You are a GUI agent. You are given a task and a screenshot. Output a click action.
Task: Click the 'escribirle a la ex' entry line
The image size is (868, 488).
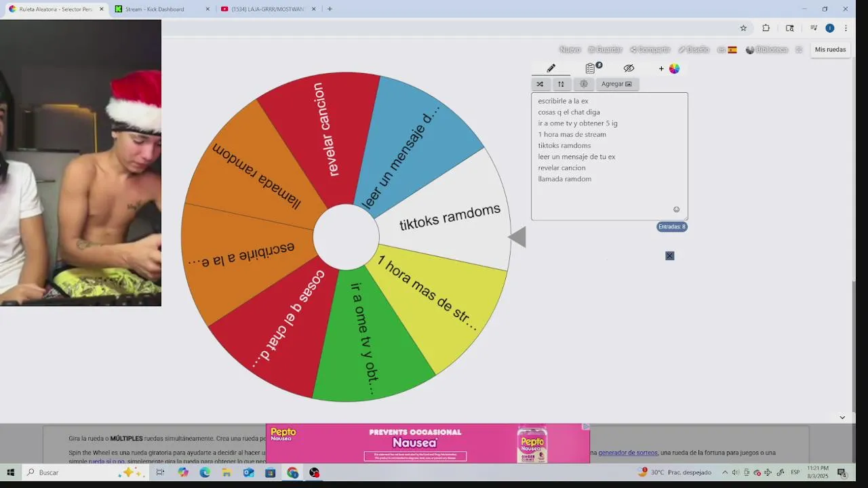click(x=563, y=101)
